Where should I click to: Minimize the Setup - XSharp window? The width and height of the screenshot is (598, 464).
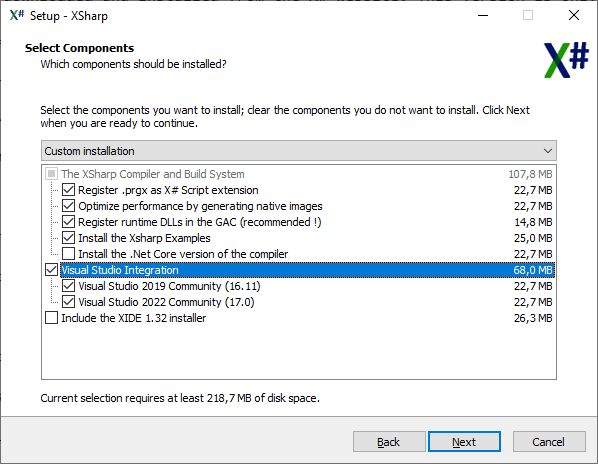(483, 15)
